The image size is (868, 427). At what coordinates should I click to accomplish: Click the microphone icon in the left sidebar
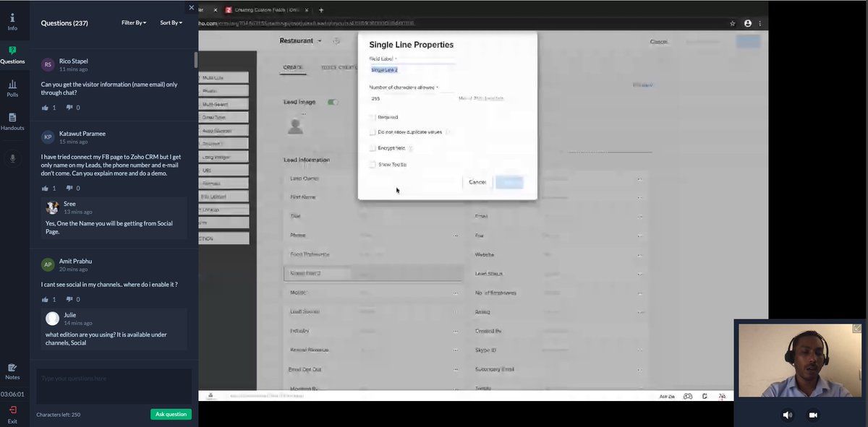[x=12, y=158]
